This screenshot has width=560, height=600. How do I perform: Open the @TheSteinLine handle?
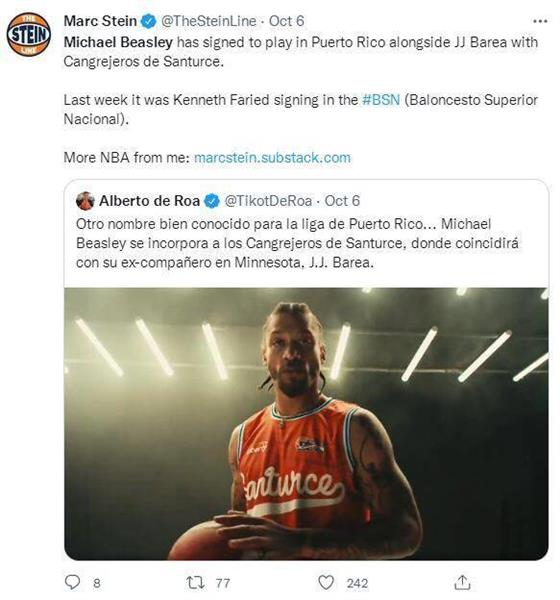(209, 21)
